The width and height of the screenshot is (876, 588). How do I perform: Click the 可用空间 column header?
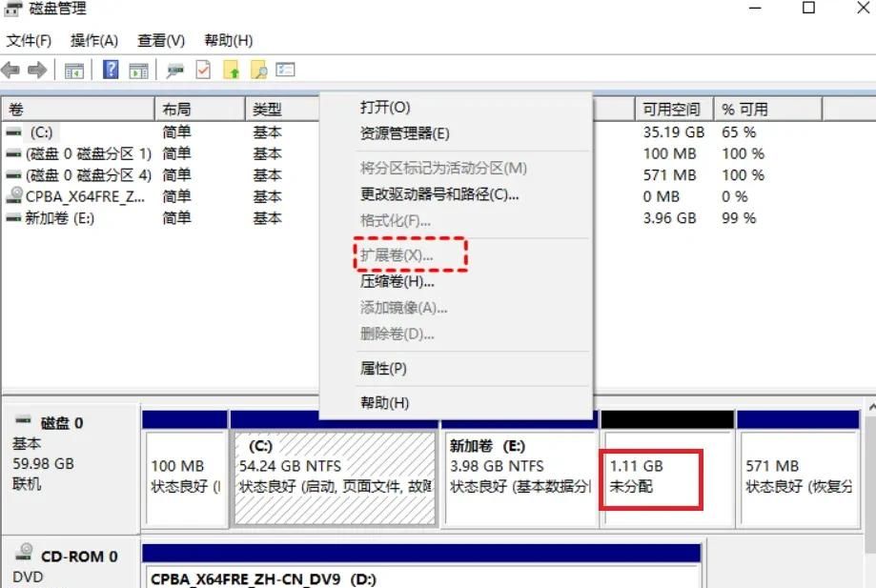coord(672,108)
